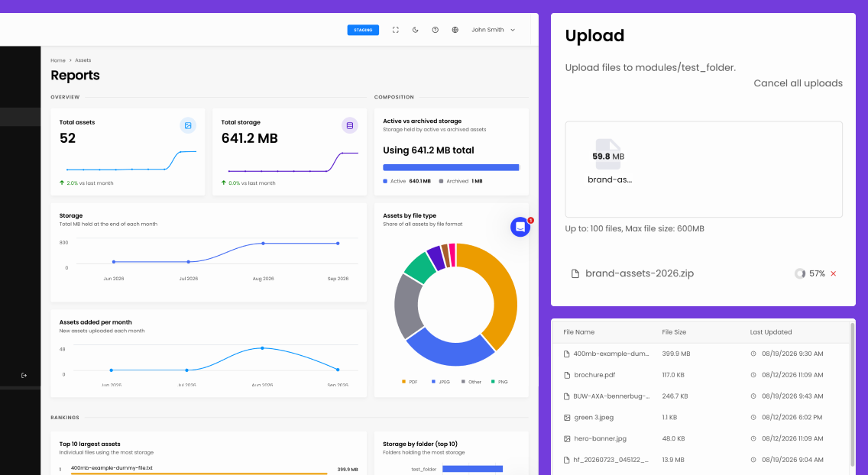Open the Assets breadcrumb link
The height and width of the screenshot is (475, 868).
(83, 60)
